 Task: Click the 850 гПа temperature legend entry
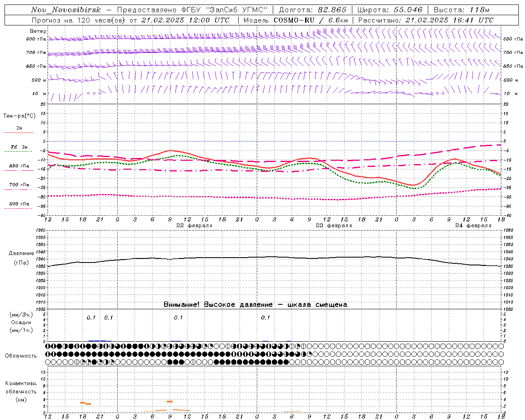[19, 166]
